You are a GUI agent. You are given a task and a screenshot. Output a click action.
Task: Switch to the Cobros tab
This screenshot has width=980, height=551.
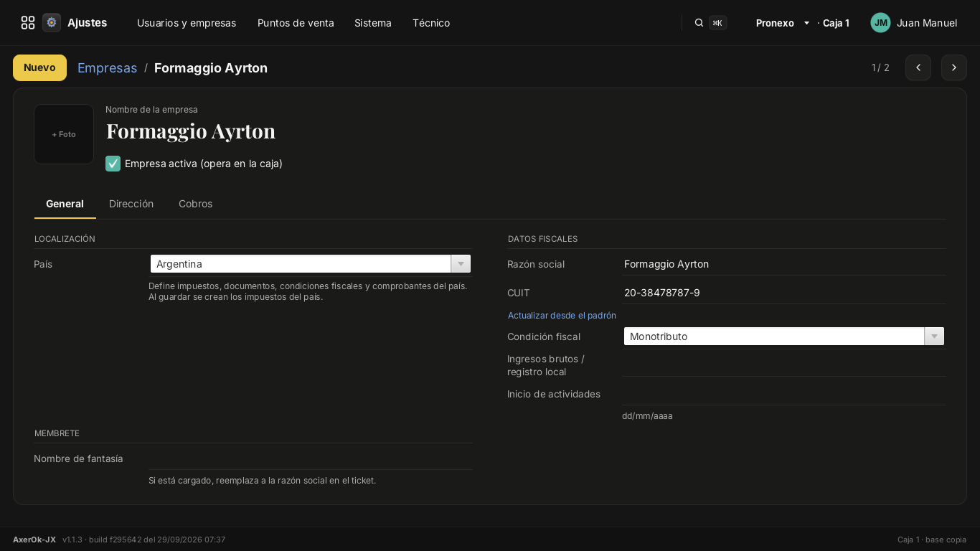(195, 204)
